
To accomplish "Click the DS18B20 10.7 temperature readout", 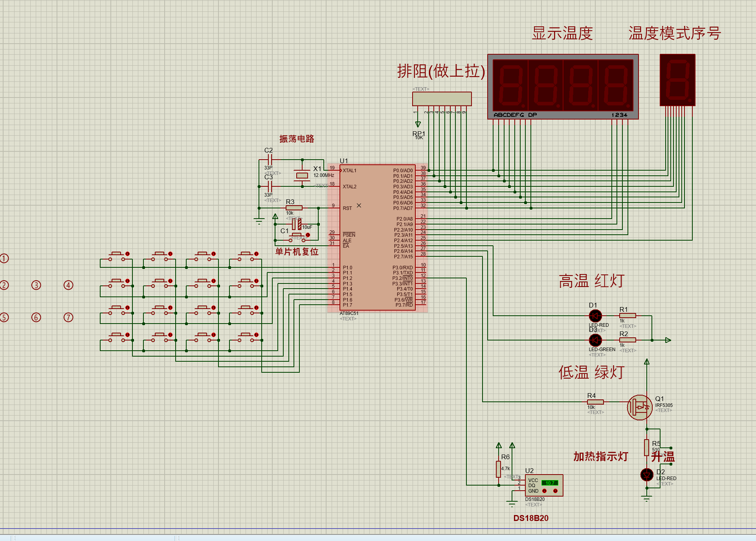I will click(x=550, y=483).
